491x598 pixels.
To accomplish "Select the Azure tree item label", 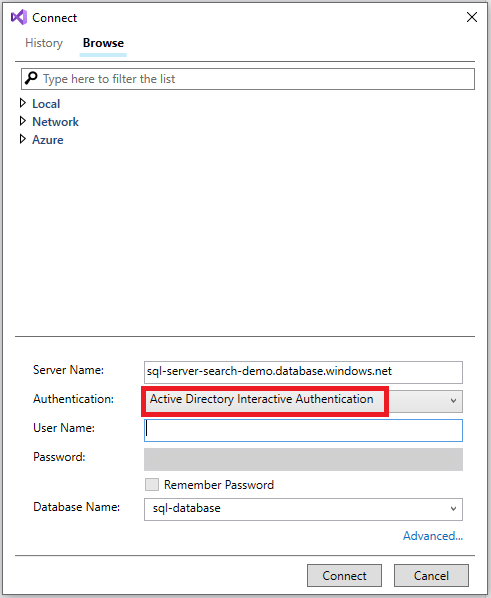I will coord(48,140).
